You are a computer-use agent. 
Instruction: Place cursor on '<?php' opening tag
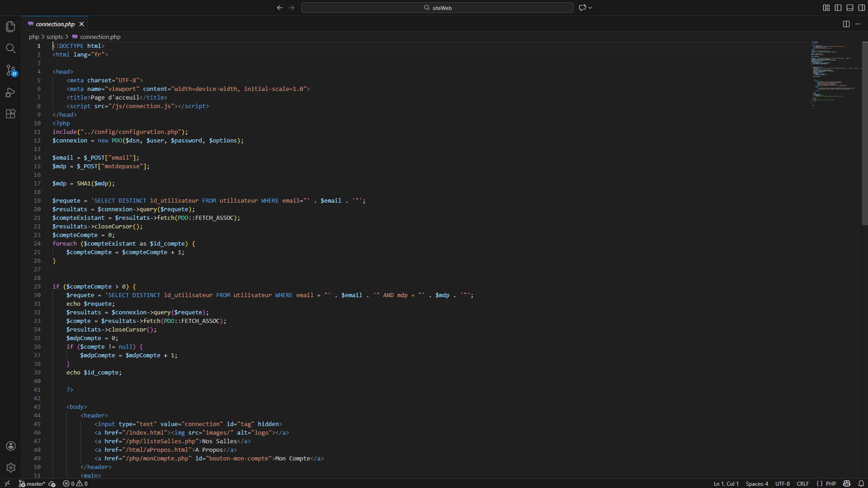(x=61, y=123)
